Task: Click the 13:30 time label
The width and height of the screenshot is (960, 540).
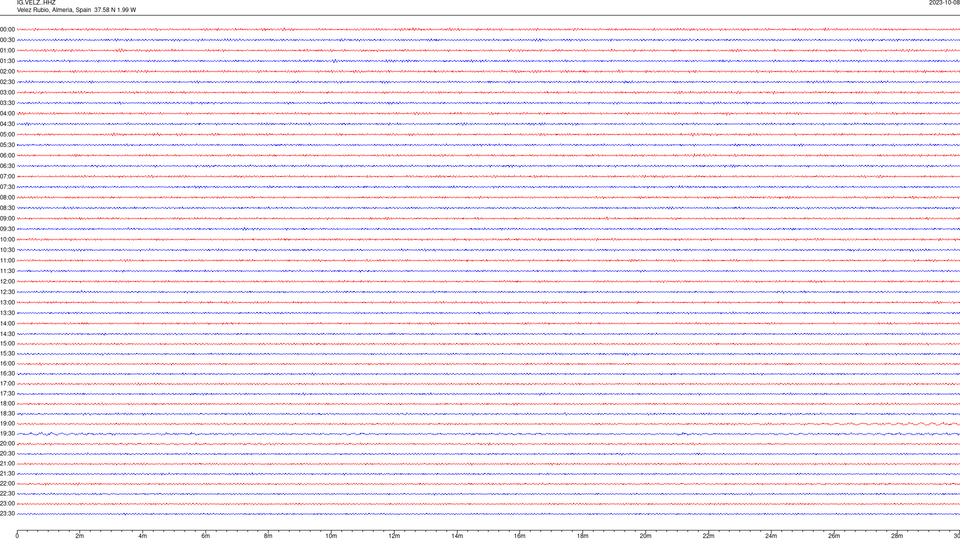Action: (7, 313)
